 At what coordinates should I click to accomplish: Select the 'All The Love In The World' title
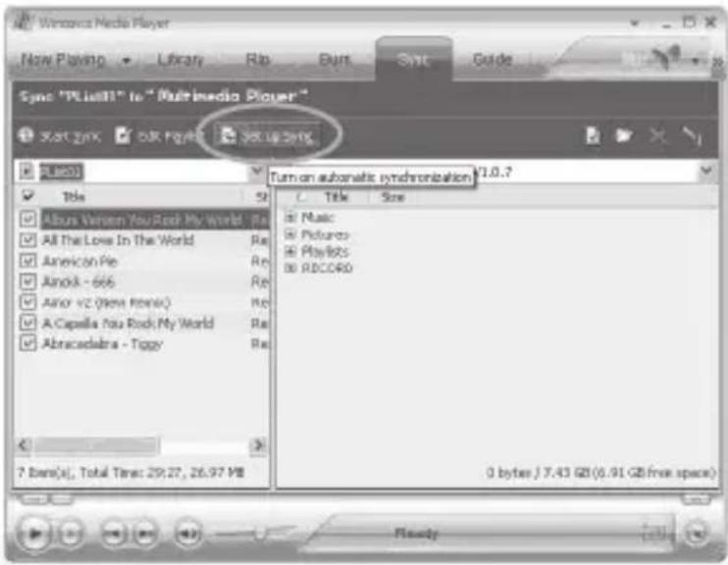point(118,240)
